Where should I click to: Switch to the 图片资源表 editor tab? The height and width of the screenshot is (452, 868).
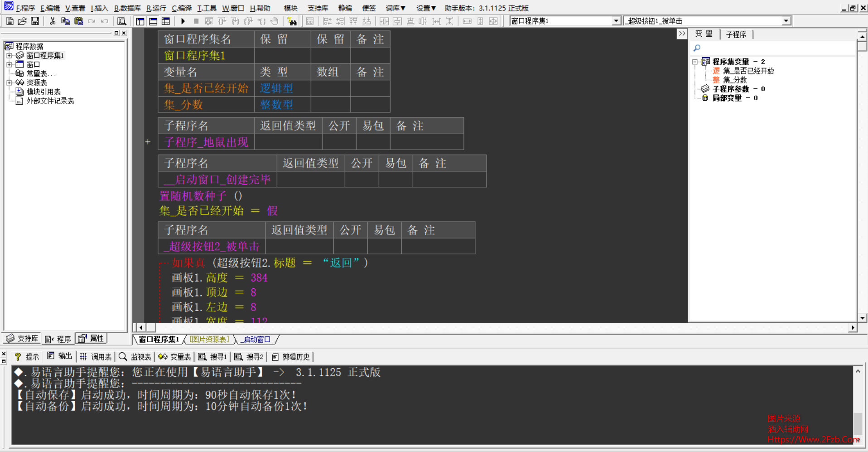pyautogui.click(x=209, y=339)
